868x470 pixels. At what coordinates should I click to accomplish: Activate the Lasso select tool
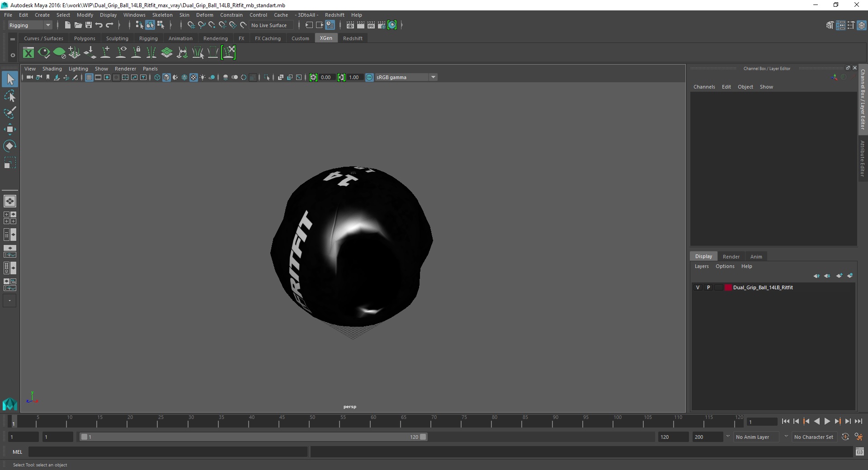10,96
